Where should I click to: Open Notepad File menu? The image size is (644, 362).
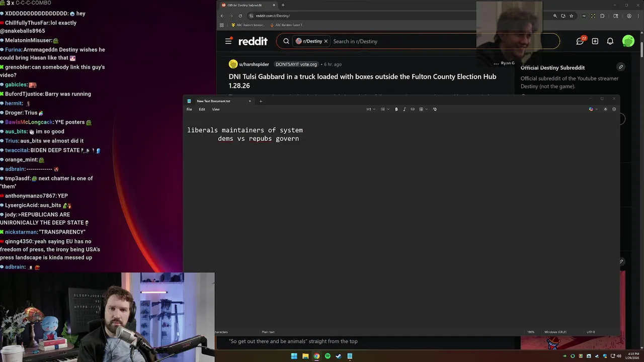(189, 109)
